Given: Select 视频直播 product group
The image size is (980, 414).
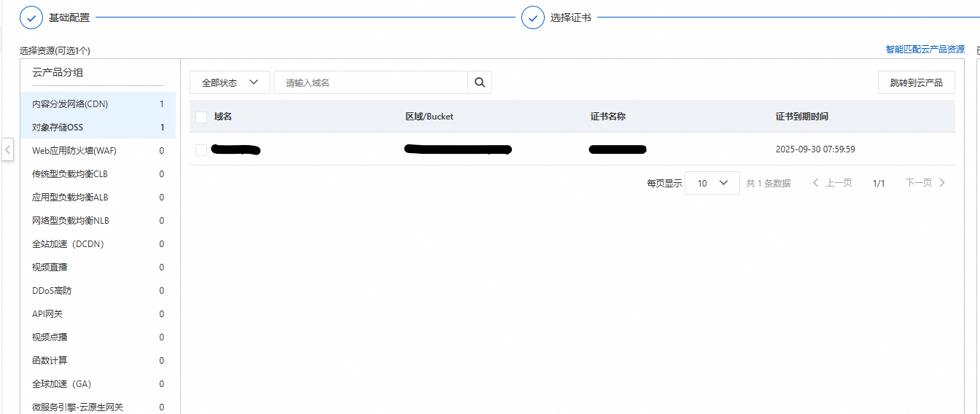Looking at the screenshot, I should (98, 267).
